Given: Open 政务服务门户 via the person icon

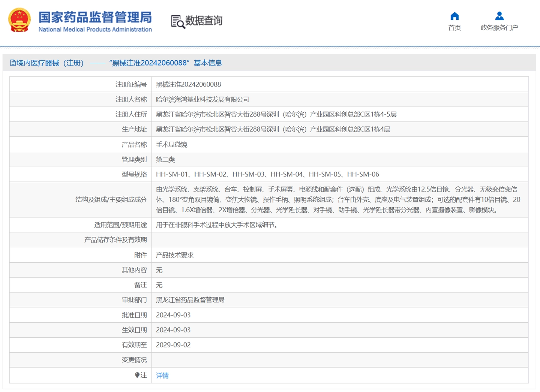Looking at the screenshot, I should pos(499,16).
